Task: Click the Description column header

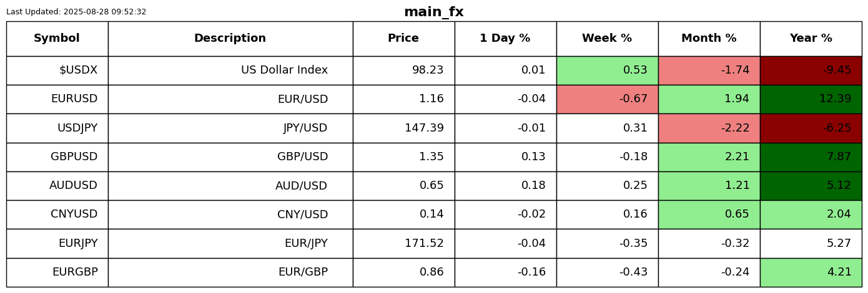Action: 230,39
